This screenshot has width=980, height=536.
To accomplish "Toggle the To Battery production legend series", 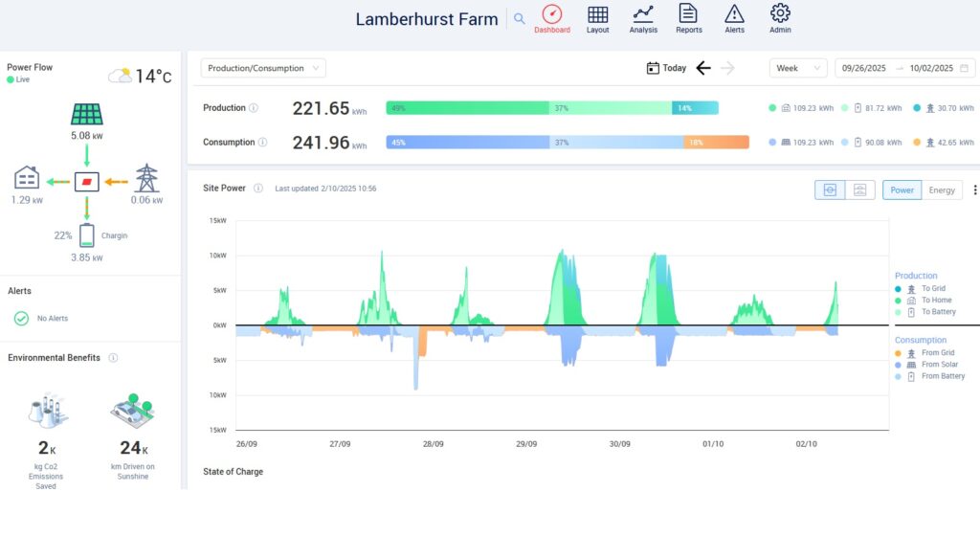I will [938, 312].
